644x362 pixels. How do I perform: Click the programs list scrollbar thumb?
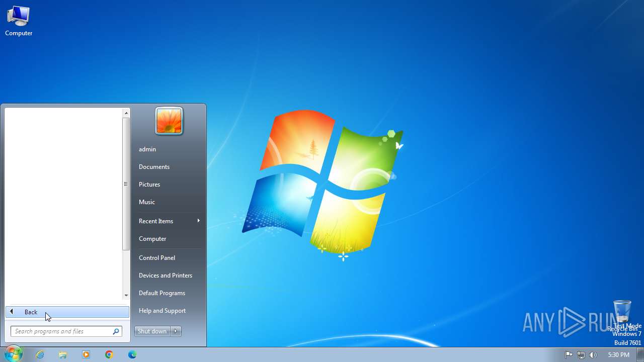pos(126,184)
